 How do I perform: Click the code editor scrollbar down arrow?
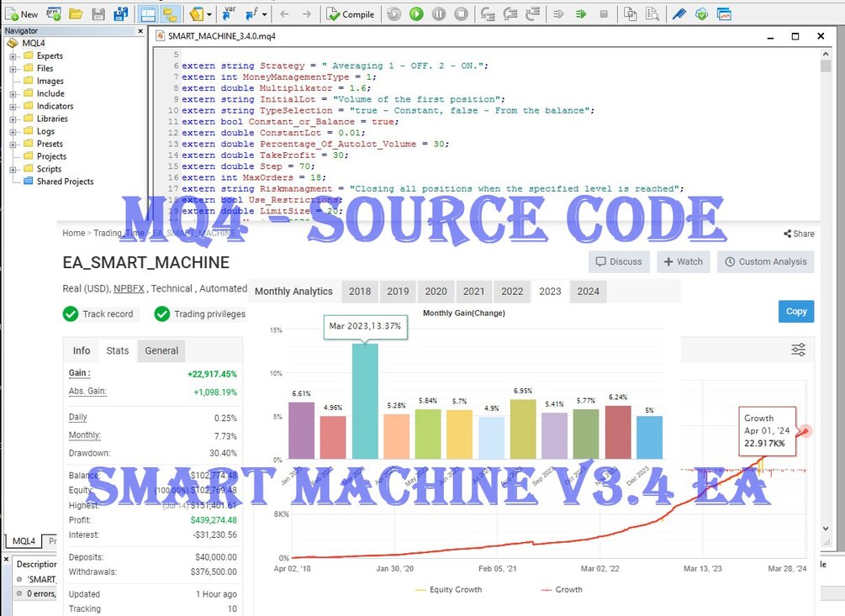[x=825, y=529]
